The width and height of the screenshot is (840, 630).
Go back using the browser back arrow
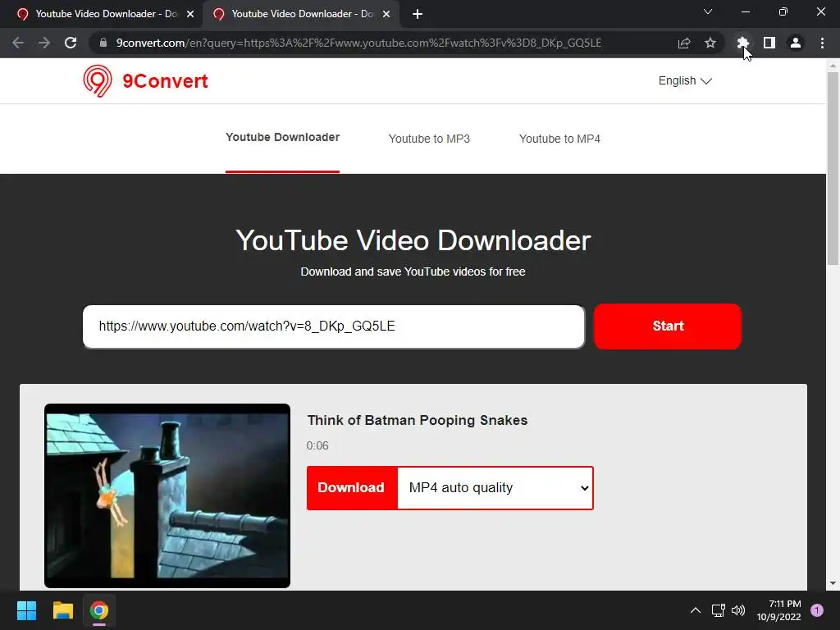[18, 43]
